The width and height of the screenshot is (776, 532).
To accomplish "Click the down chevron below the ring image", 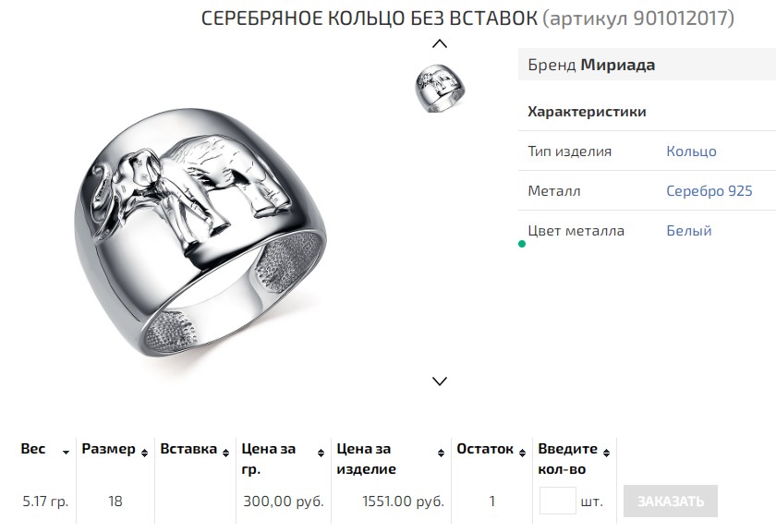I will pos(440,381).
